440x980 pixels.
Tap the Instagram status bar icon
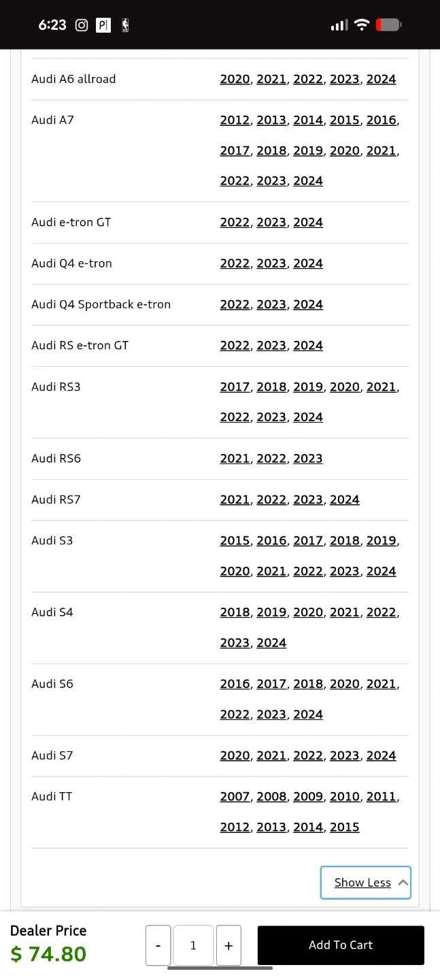coord(82,25)
